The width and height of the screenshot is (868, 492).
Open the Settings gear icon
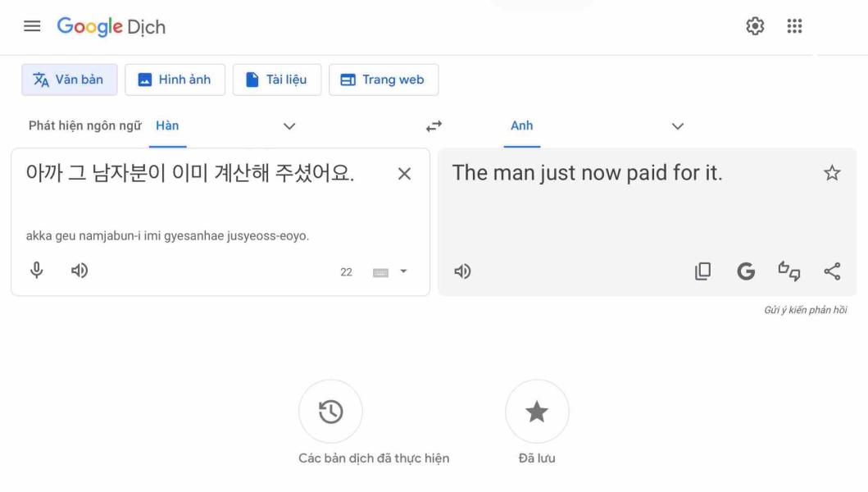(x=755, y=26)
